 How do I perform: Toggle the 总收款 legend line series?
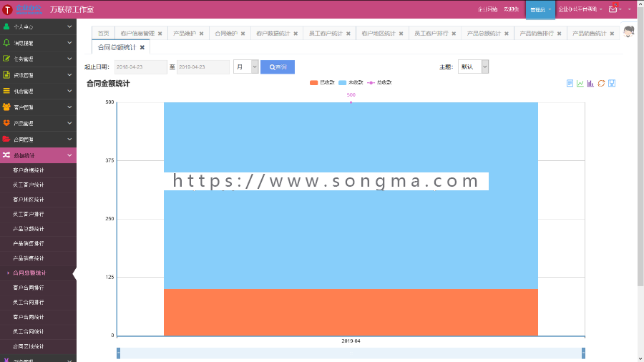(x=379, y=82)
